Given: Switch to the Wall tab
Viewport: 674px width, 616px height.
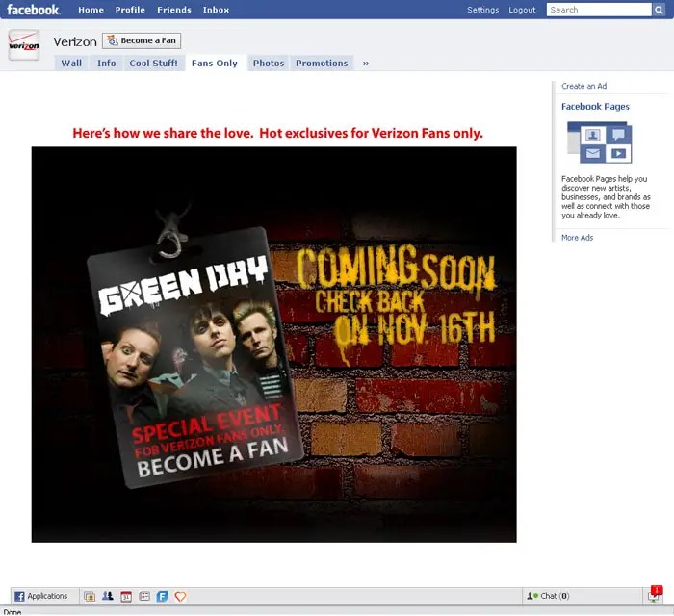Looking at the screenshot, I should coord(71,64).
